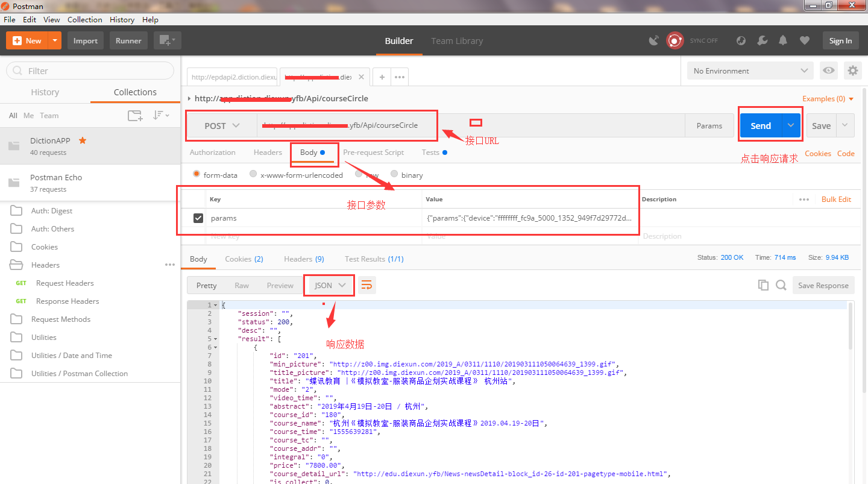
Task: Open settings via the wrench icon
Action: [762, 40]
